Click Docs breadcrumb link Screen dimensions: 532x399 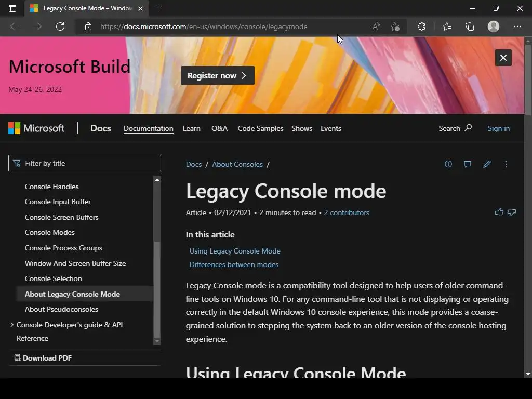tap(194, 164)
